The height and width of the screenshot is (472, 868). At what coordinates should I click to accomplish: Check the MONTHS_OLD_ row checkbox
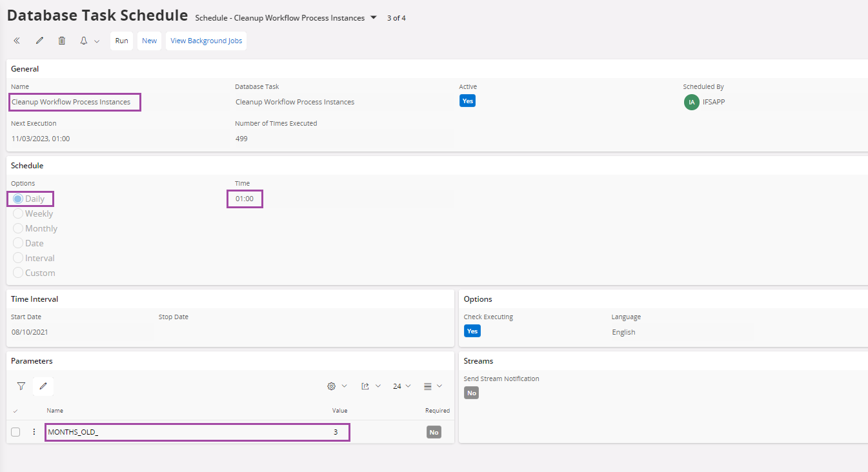pyautogui.click(x=15, y=432)
